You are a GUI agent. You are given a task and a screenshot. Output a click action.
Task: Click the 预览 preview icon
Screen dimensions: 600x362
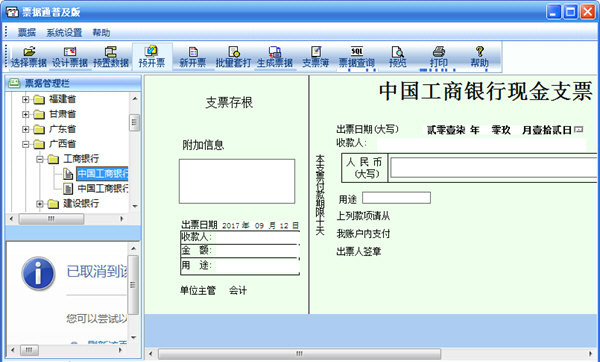click(x=398, y=57)
